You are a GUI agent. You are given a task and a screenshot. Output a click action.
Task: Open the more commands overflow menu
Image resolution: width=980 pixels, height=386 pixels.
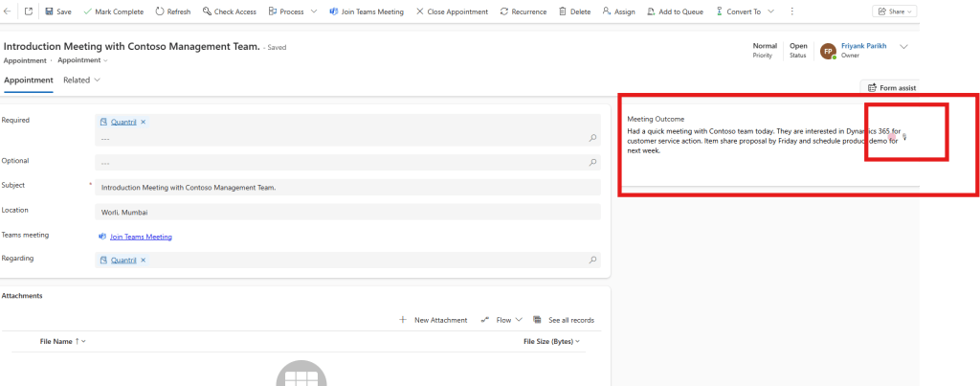791,11
